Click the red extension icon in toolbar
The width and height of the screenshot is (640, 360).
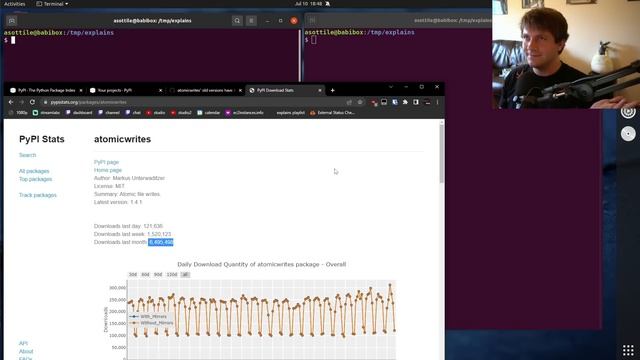374,102
